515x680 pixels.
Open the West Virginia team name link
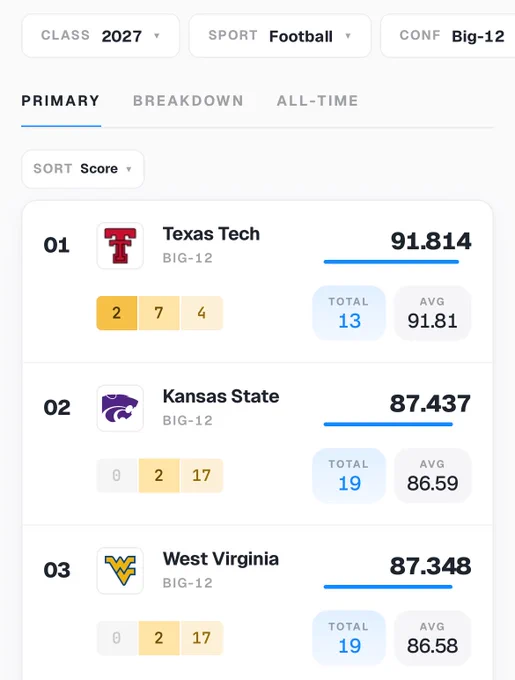point(221,559)
